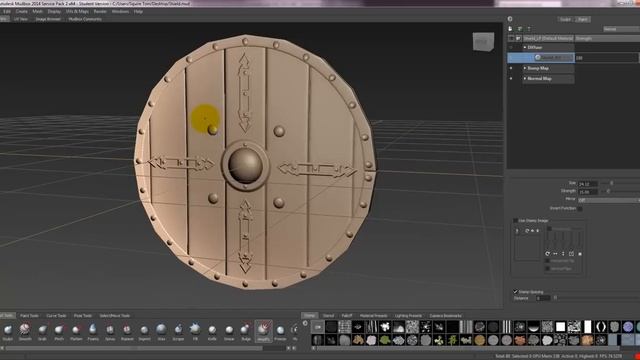Open the Windows menu
This screenshot has width=640, height=360.
(x=120, y=11)
